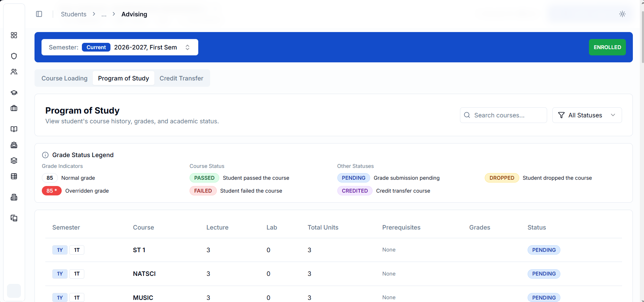This screenshot has width=644, height=302.
Task: Open the users icon in the sidebar
Action: pyautogui.click(x=14, y=72)
